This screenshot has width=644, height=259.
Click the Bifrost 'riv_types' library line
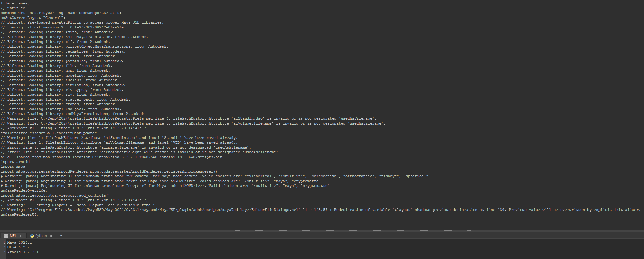62,90
